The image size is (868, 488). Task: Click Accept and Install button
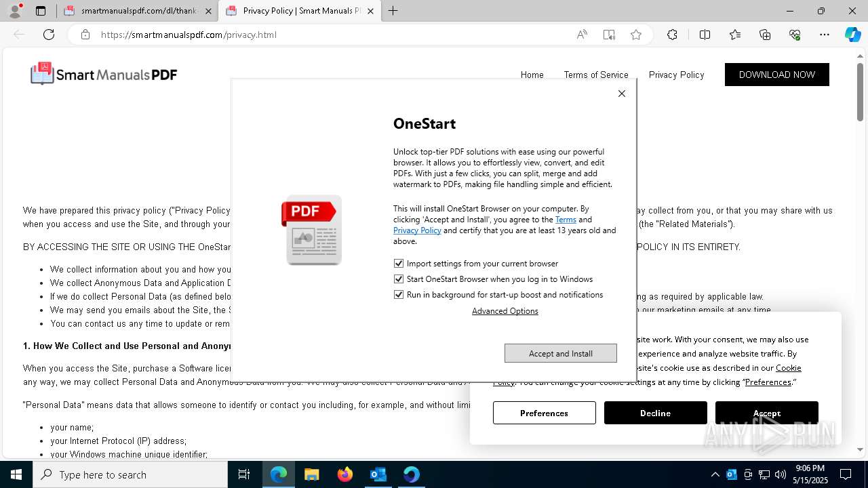[x=561, y=353]
